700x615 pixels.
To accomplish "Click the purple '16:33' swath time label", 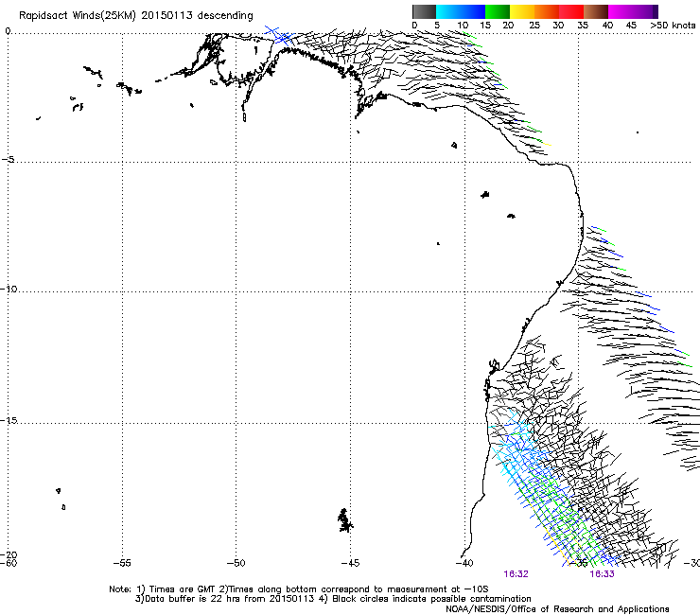I will pos(602,574).
